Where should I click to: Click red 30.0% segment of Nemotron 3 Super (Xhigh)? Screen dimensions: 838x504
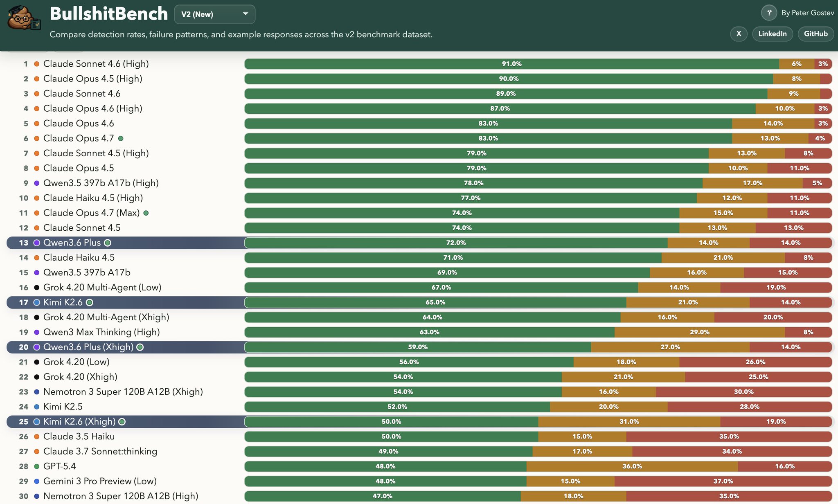pyautogui.click(x=744, y=391)
